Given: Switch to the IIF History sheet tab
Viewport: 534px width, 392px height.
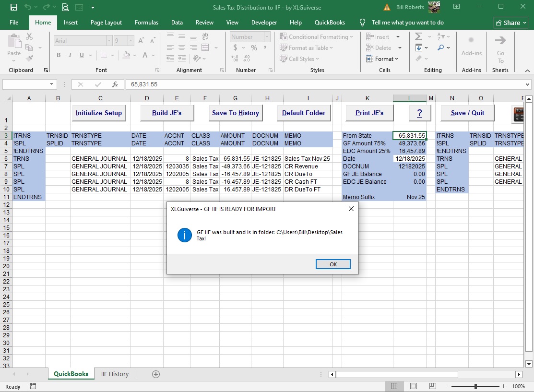Looking at the screenshot, I should click(x=115, y=374).
